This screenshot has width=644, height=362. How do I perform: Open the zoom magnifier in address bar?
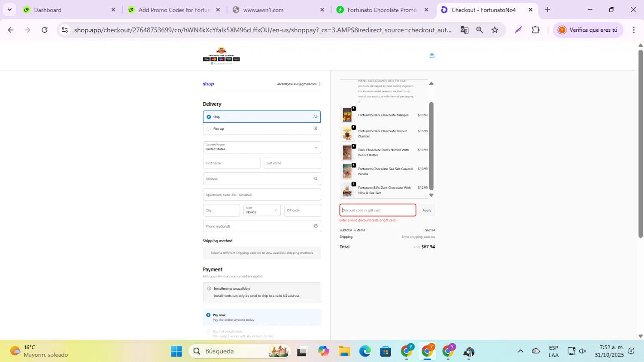[x=480, y=30]
